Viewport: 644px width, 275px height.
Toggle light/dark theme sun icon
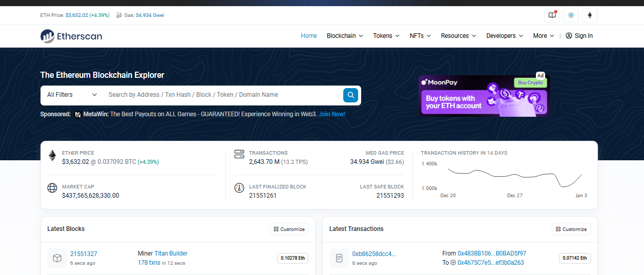(x=571, y=15)
